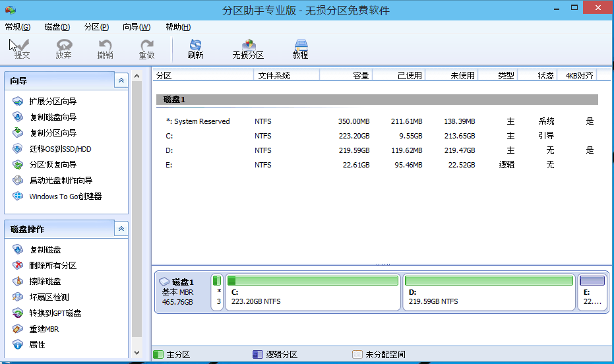Click the sidebar vertical scrollbar thumb

[x=137, y=209]
